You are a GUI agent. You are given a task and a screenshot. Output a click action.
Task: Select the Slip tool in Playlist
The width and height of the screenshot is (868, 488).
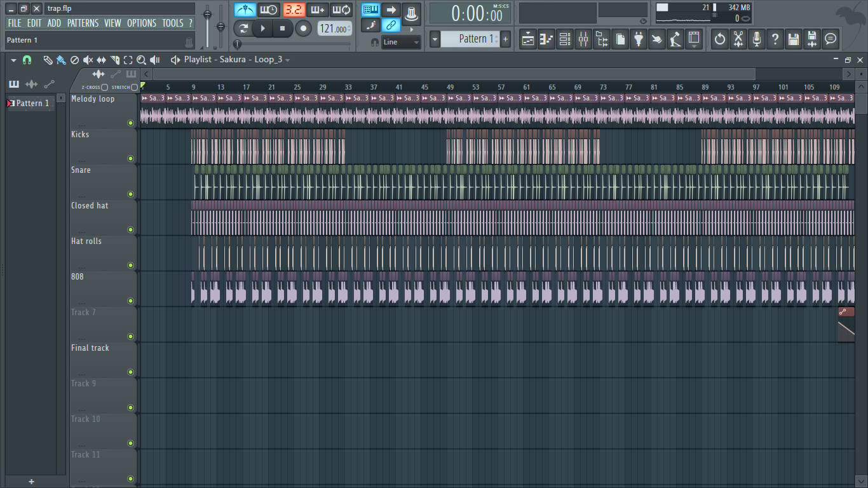101,60
